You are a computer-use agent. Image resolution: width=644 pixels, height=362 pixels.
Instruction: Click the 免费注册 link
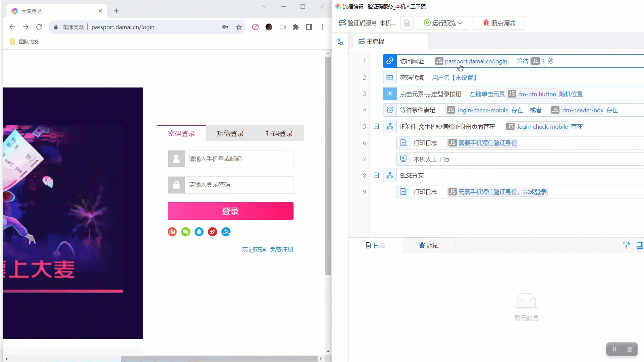pyautogui.click(x=281, y=250)
